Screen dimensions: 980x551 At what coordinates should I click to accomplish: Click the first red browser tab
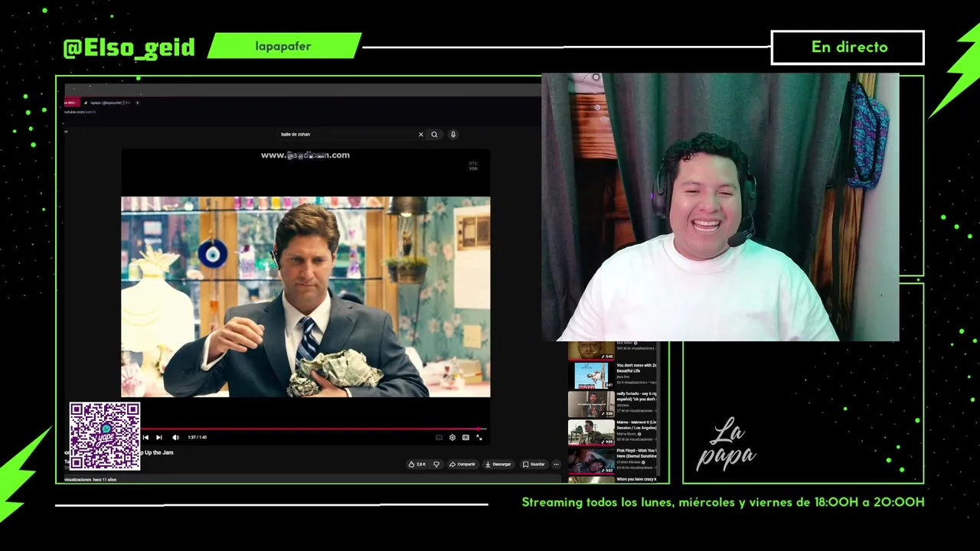(70, 103)
